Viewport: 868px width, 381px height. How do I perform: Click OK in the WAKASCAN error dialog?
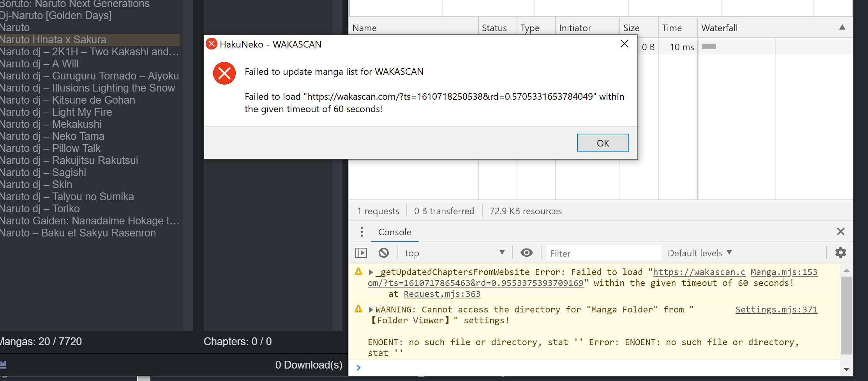(603, 143)
